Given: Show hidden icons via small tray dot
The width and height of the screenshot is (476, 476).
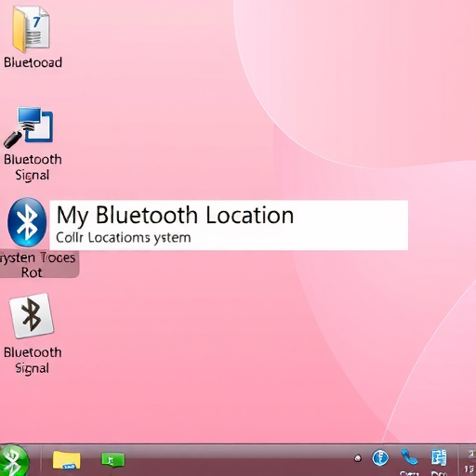Looking at the screenshot, I should [358, 458].
